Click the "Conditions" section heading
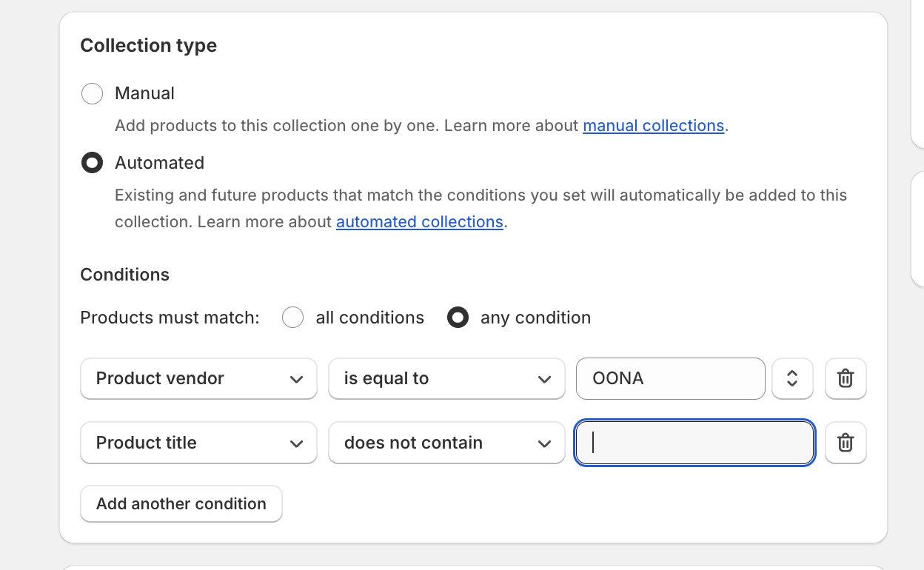 point(124,275)
